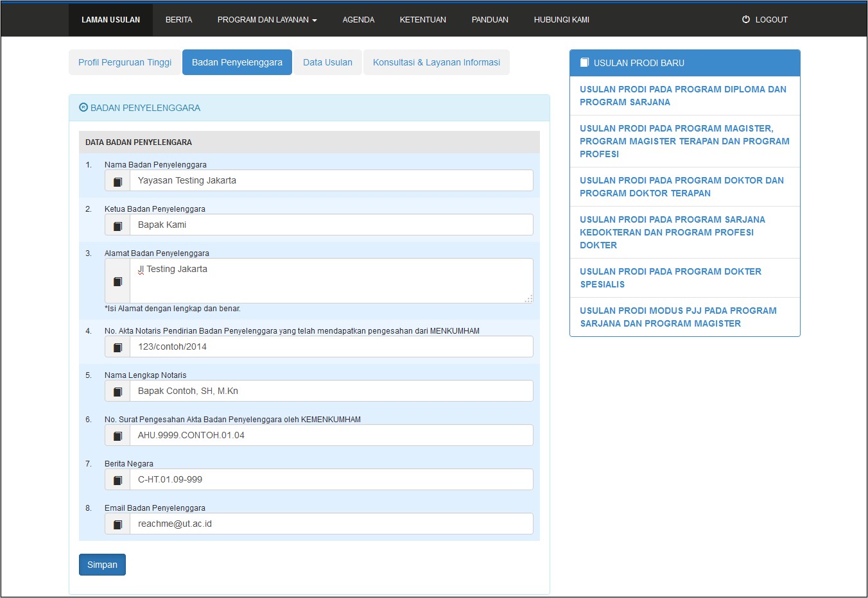Open Usulan Prodi Modus PJJ link
The width and height of the screenshot is (868, 598).
pyautogui.click(x=684, y=317)
